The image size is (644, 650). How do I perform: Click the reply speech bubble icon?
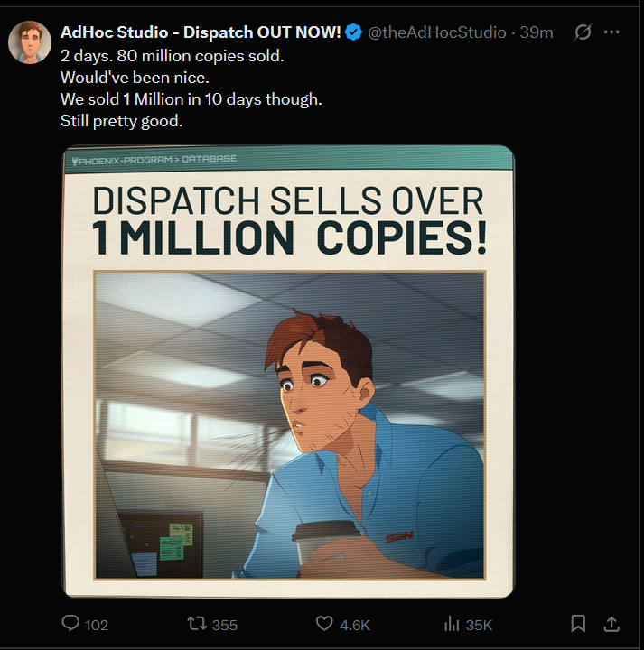70,623
